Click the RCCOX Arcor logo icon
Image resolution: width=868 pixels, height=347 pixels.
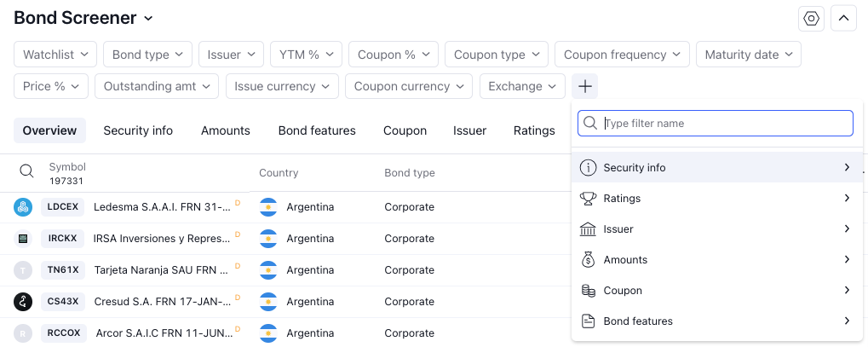pos(23,333)
